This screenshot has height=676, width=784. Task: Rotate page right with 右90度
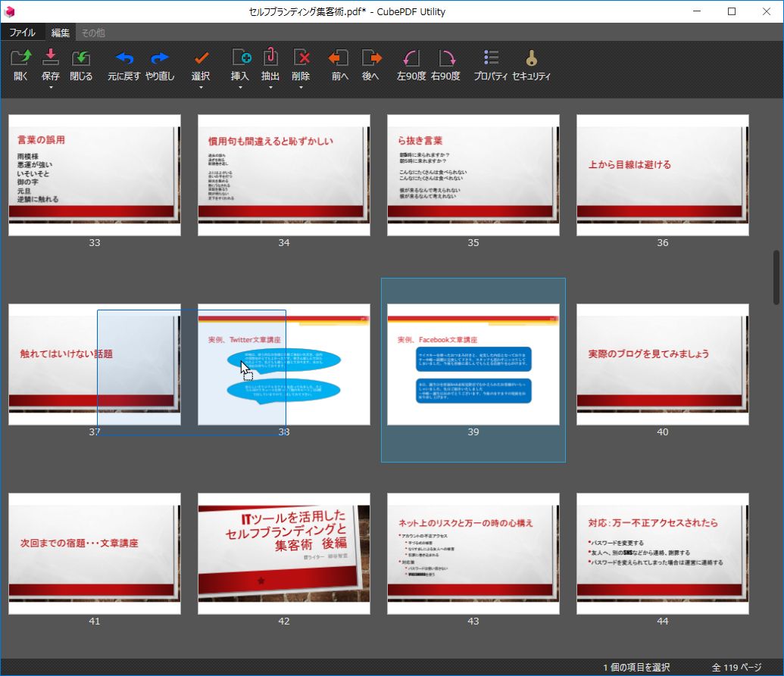pyautogui.click(x=447, y=64)
